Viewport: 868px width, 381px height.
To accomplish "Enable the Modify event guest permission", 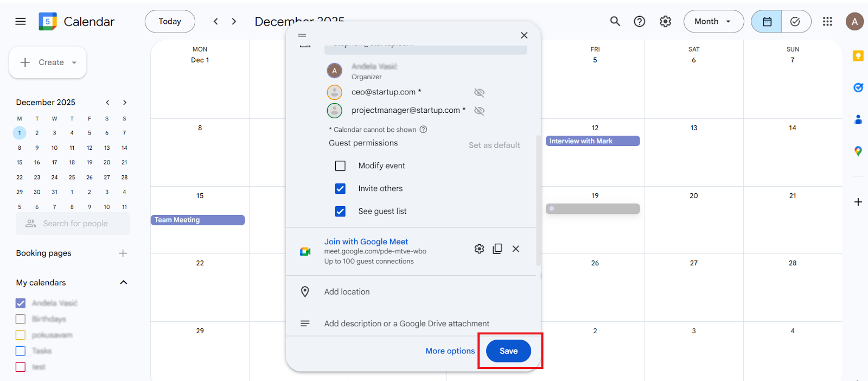I will (340, 166).
